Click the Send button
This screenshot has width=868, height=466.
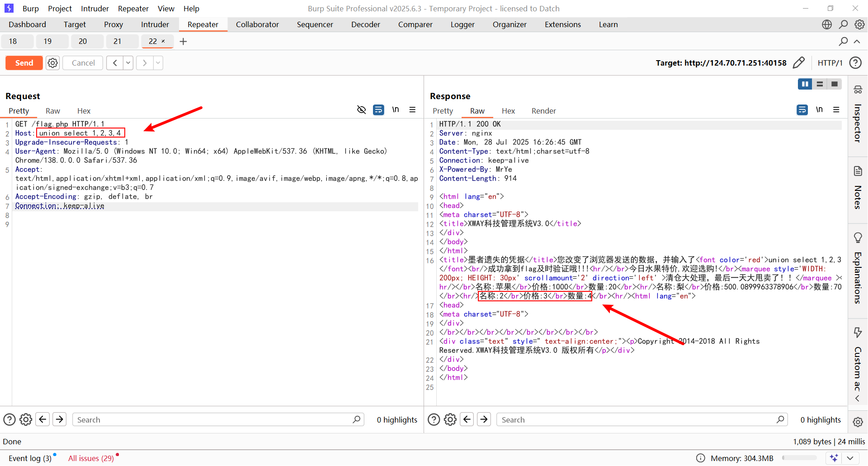click(24, 63)
